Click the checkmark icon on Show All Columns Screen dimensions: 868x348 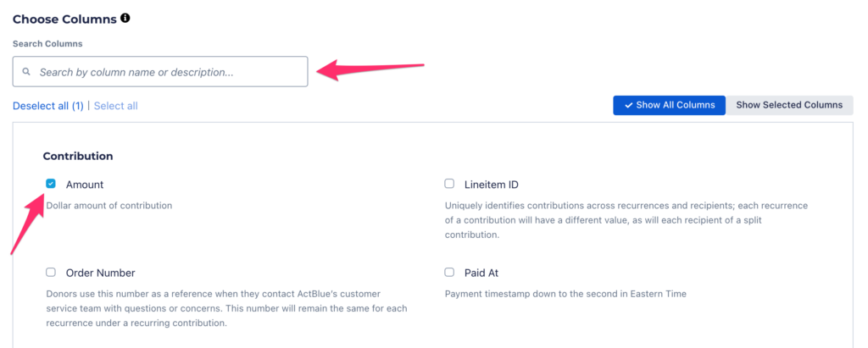pyautogui.click(x=628, y=106)
